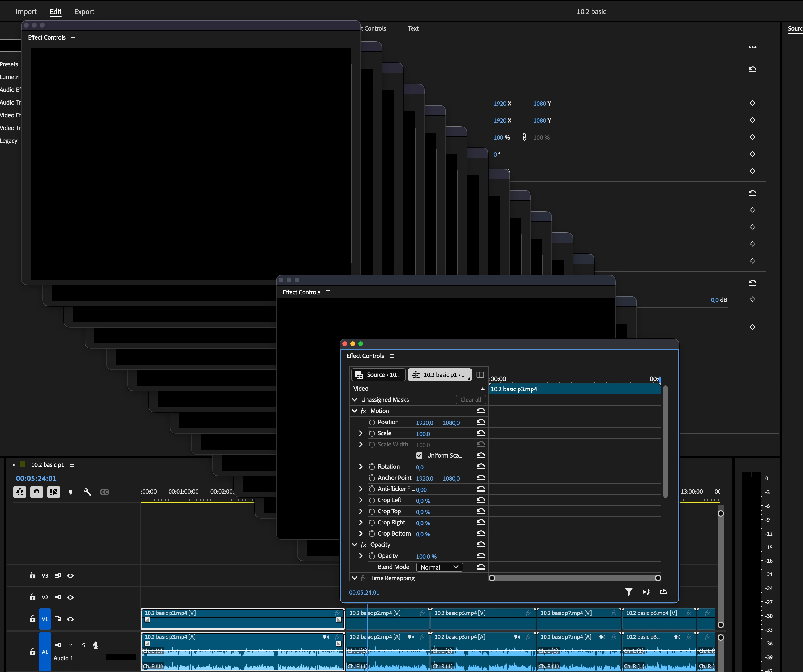The width and height of the screenshot is (803, 672).
Task: Collapse the Motion effect group
Action: tap(355, 411)
